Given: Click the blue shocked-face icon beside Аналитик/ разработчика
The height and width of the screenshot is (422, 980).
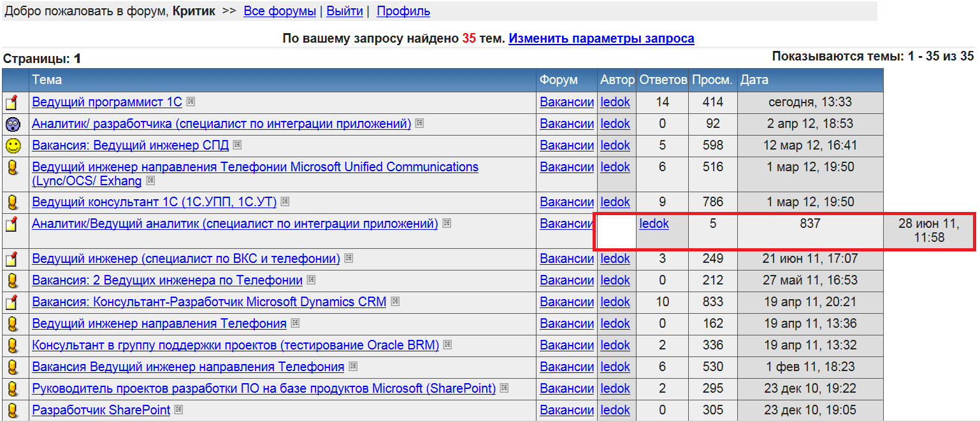Looking at the screenshot, I should click(12, 124).
